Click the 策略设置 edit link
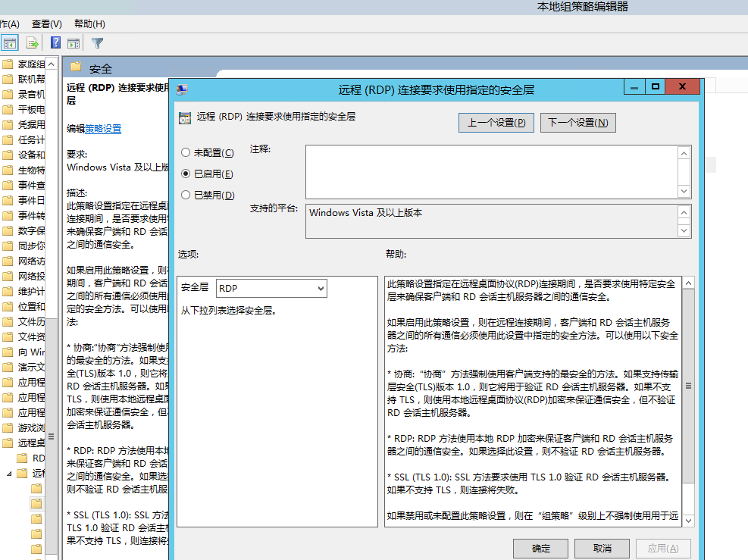Screen dimensions: 748x560 tap(103, 129)
